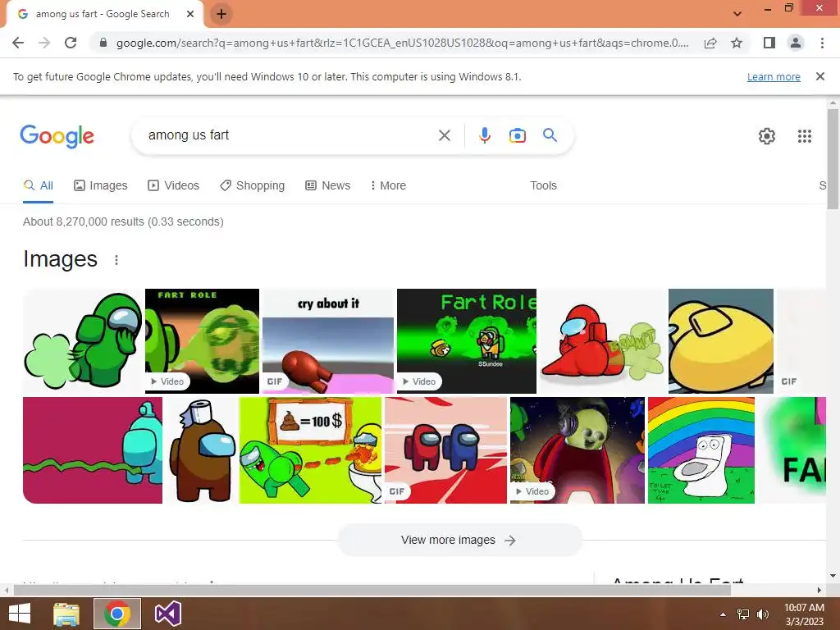Image resolution: width=840 pixels, height=630 pixels.
Task: Open the '=100$' poop image
Action: [x=310, y=450]
